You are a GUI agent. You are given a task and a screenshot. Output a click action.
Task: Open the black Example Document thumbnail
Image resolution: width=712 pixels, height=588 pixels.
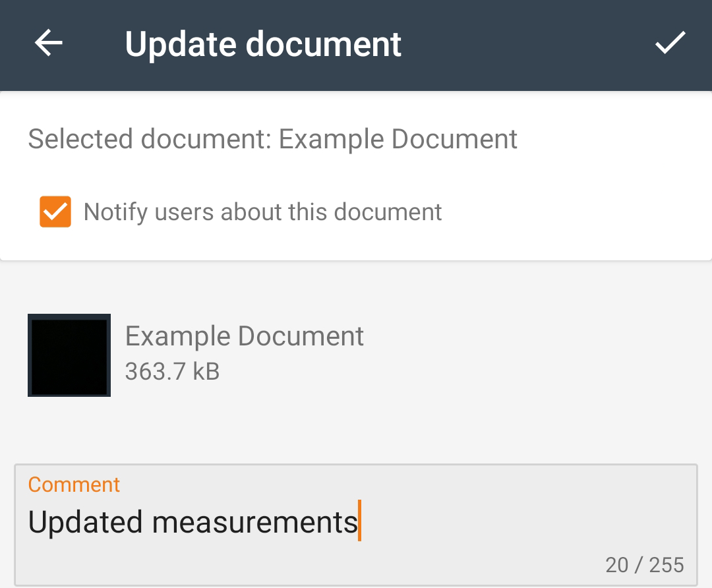(69, 355)
